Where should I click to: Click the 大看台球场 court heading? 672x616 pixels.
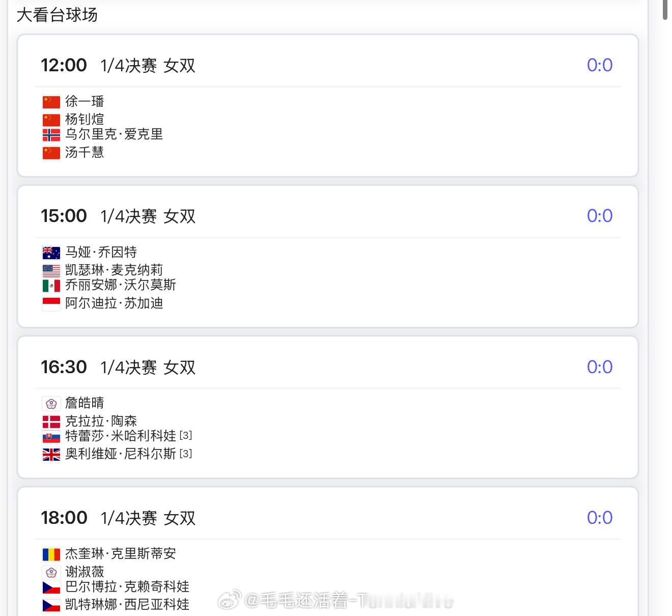click(x=57, y=15)
